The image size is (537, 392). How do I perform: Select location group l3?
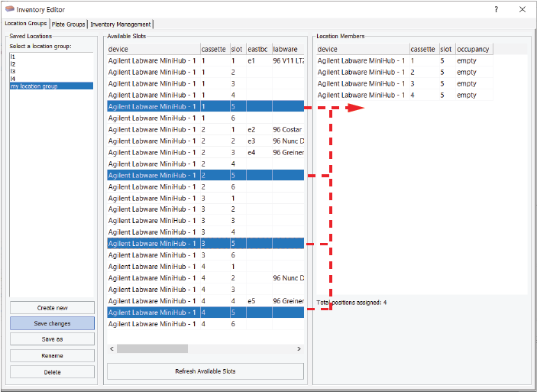[x=51, y=71]
